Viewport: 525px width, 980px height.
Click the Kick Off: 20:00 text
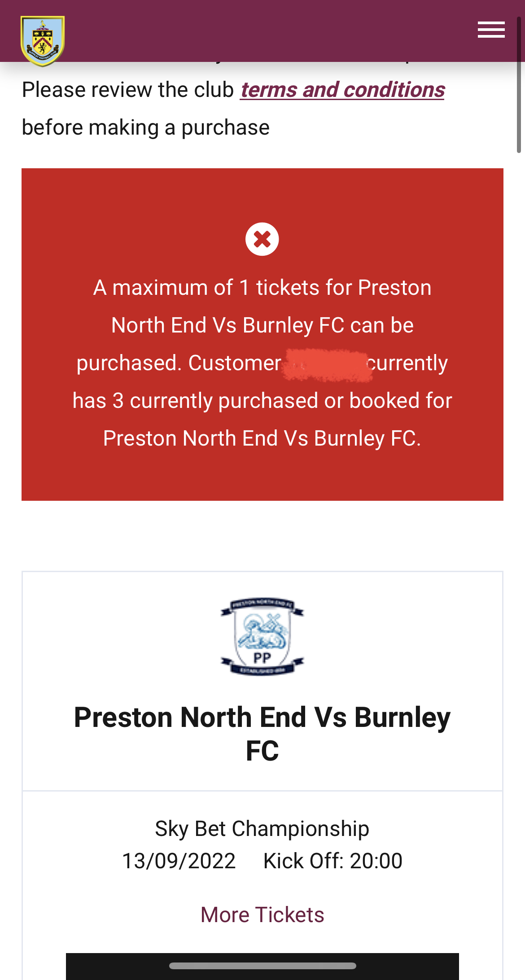pyautogui.click(x=332, y=861)
